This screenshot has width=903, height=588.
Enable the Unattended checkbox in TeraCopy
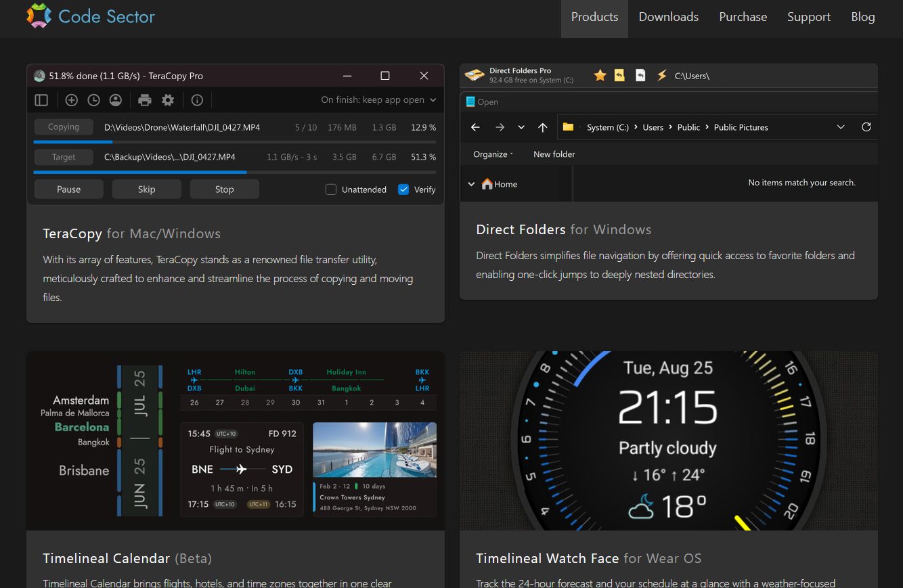pos(331,189)
